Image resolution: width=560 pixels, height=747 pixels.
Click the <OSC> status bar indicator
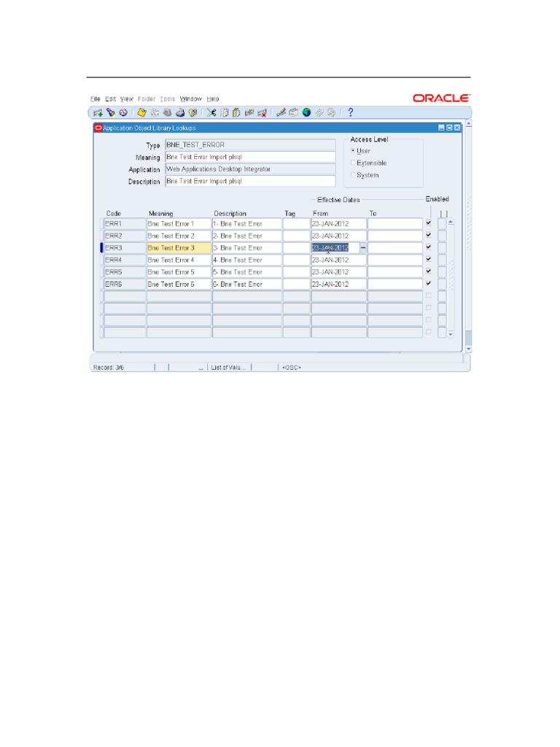tap(292, 368)
